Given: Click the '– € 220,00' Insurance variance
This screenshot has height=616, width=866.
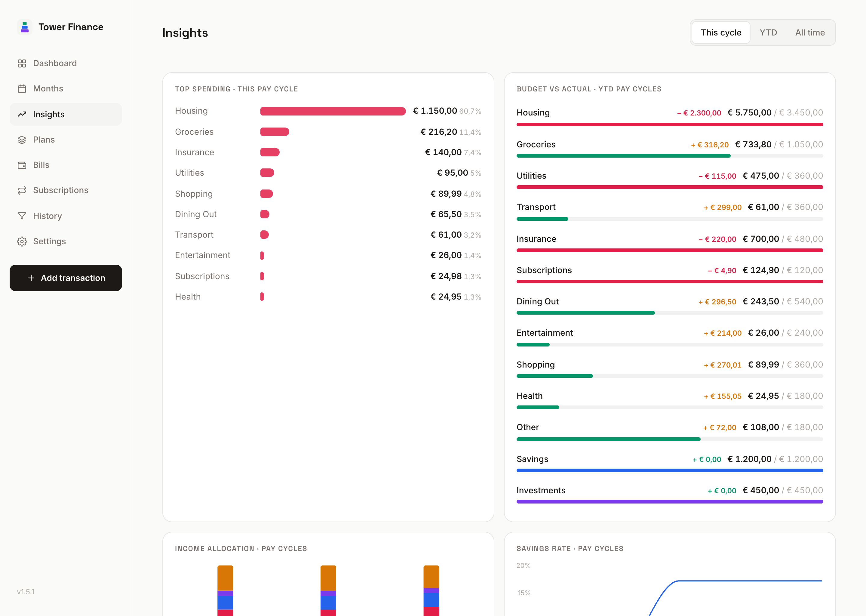Looking at the screenshot, I should tap(717, 239).
